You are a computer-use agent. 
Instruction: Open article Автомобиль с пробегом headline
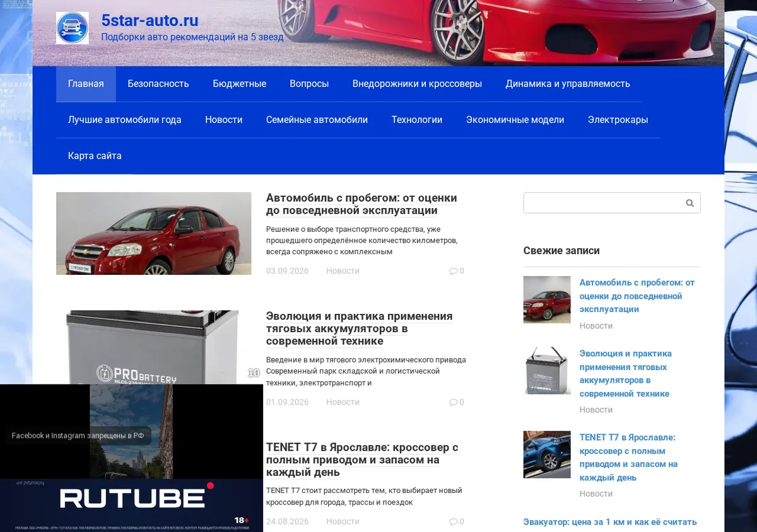361,204
